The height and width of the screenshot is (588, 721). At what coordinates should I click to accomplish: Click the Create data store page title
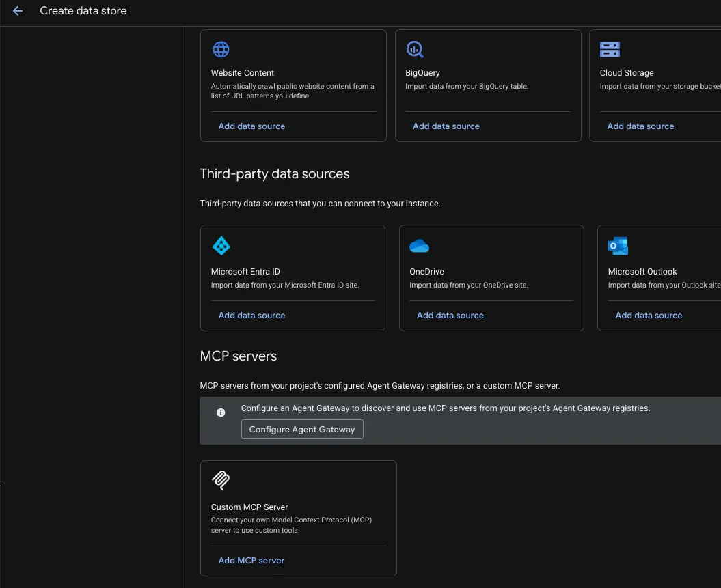pos(83,10)
